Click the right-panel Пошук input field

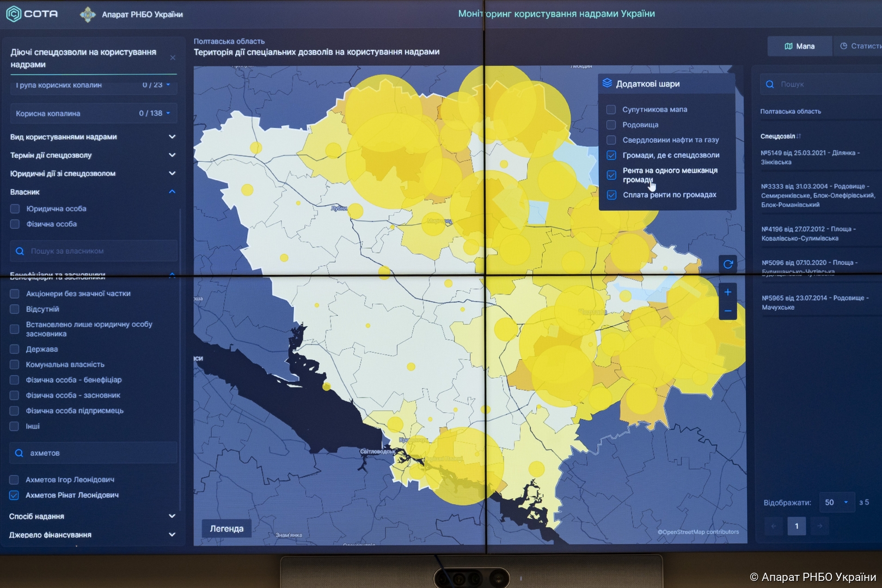point(821,84)
